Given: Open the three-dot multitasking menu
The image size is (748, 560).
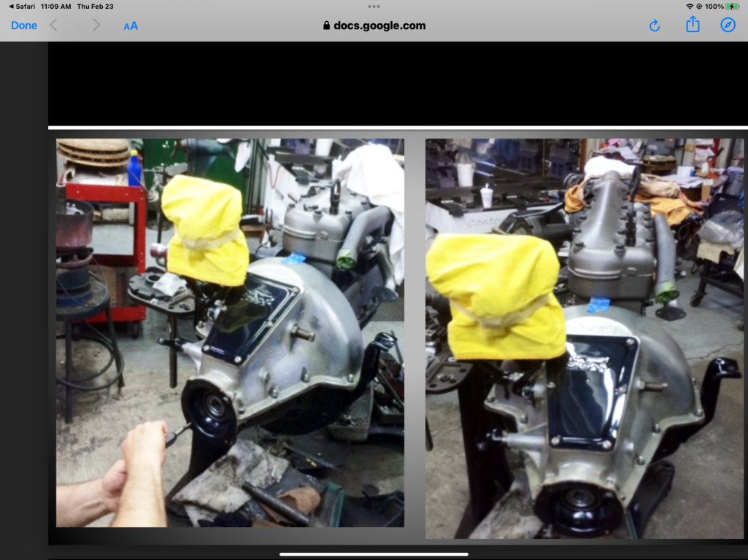Looking at the screenshot, I should (374, 7).
